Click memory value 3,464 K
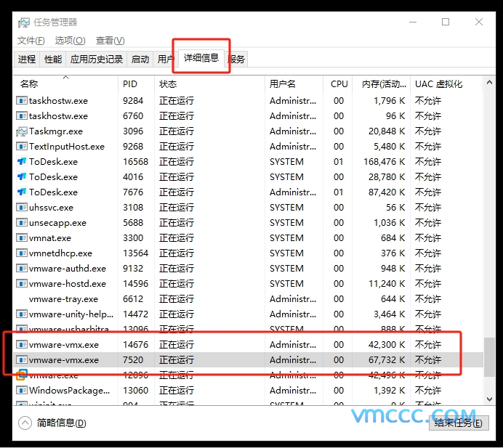 coord(390,314)
